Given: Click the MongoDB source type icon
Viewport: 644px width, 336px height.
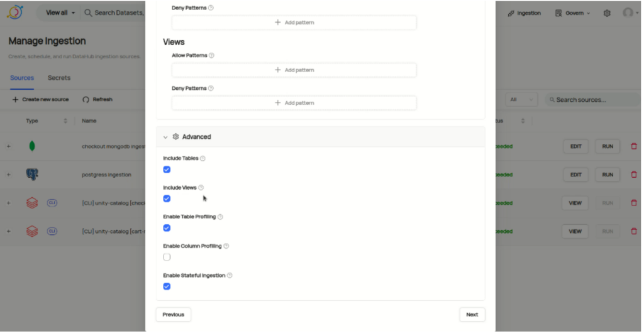Looking at the screenshot, I should click(x=32, y=146).
